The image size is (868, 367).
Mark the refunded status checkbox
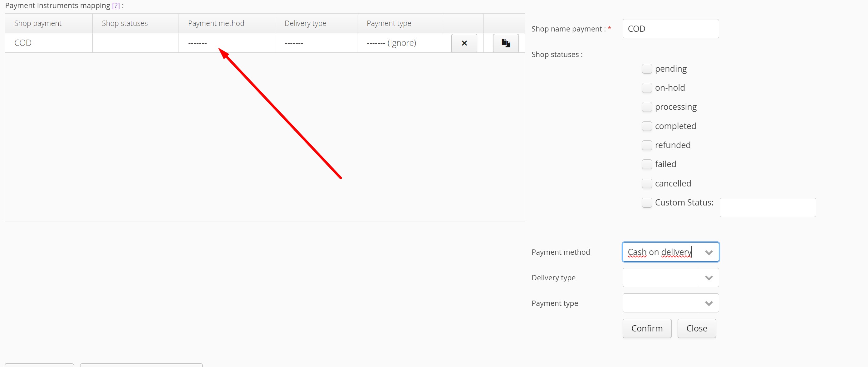pyautogui.click(x=647, y=145)
